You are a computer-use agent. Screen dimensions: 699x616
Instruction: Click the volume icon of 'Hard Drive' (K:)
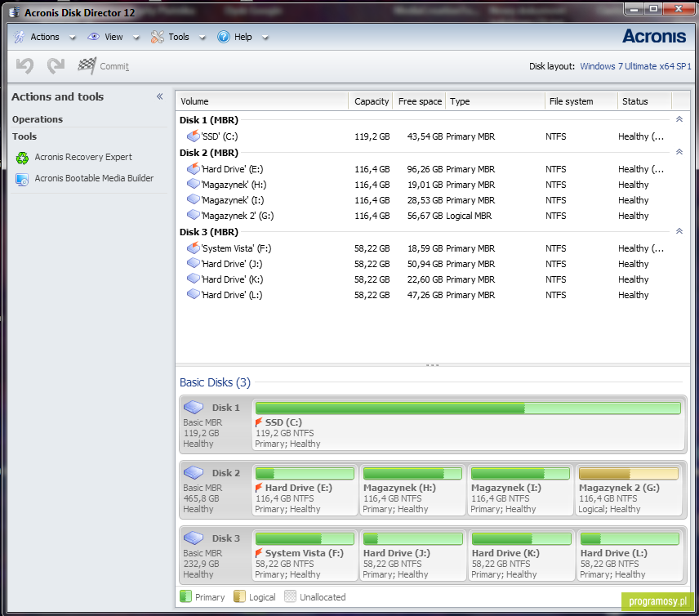pos(193,279)
